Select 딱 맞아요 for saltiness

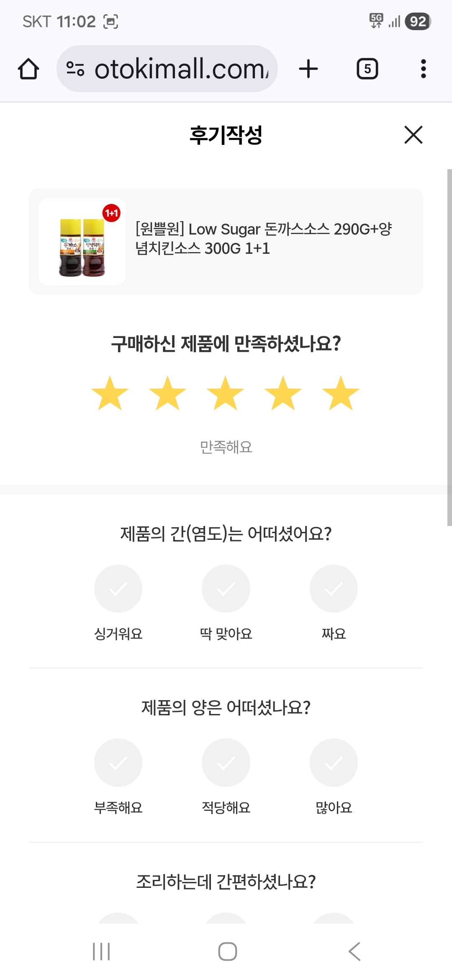coord(226,589)
